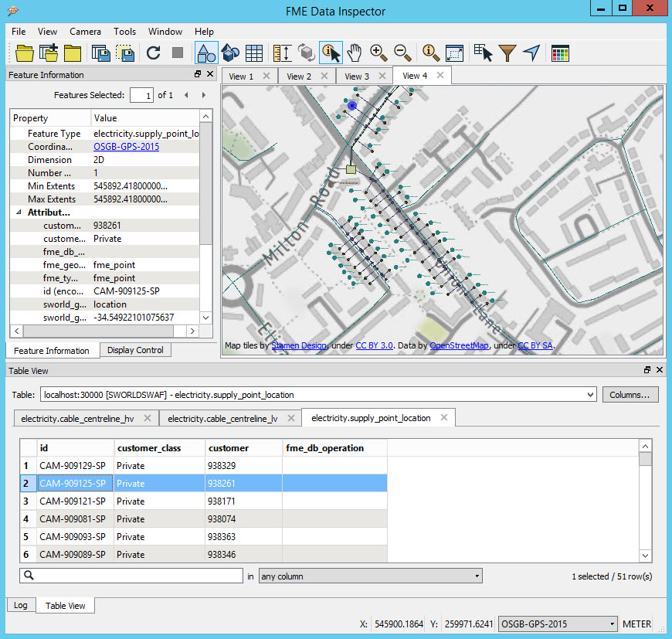Close the Feature Information panel
The image size is (672, 639).
pyautogui.click(x=210, y=74)
